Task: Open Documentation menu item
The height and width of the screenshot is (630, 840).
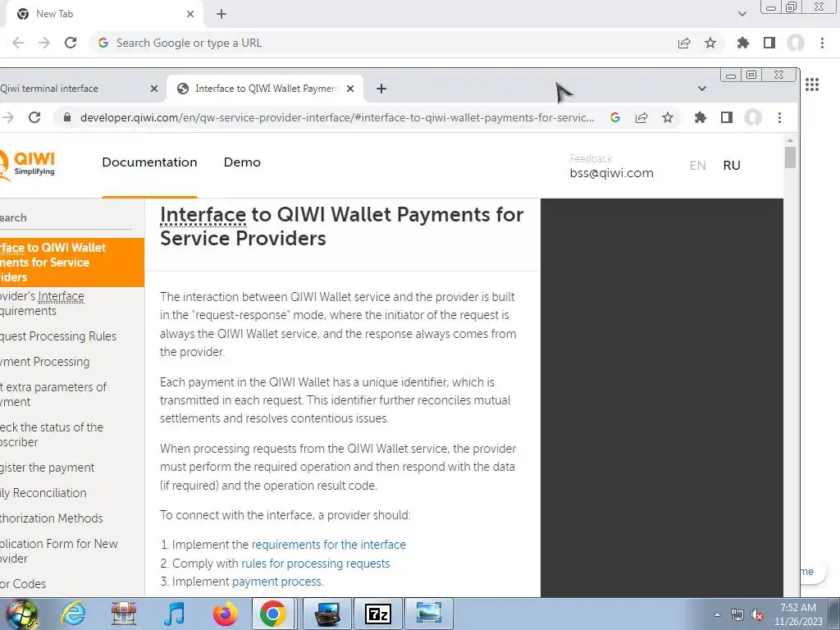Action: 149,162
